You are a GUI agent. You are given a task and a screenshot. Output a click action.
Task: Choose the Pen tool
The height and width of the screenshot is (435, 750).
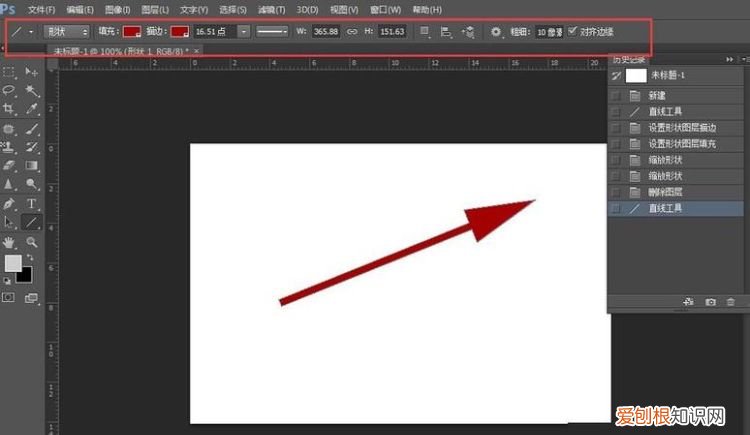pyautogui.click(x=9, y=203)
